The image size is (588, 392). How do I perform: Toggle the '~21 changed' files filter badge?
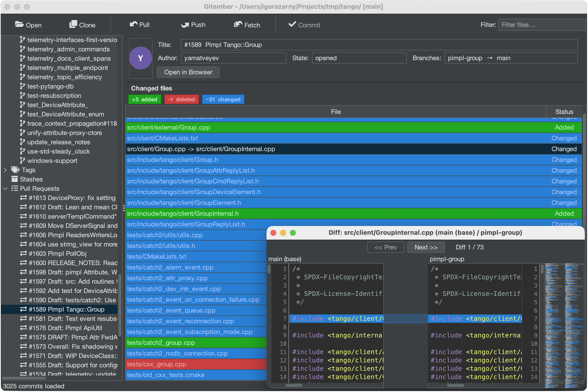click(223, 99)
